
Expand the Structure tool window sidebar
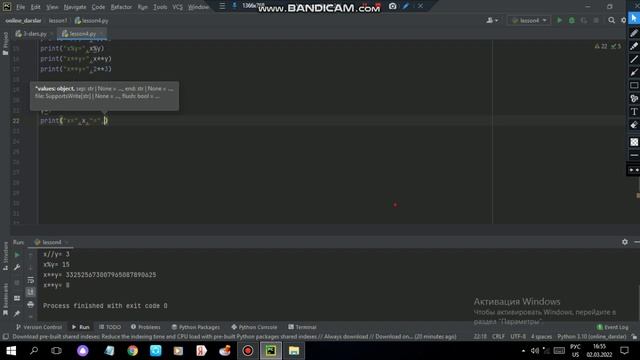point(5,256)
